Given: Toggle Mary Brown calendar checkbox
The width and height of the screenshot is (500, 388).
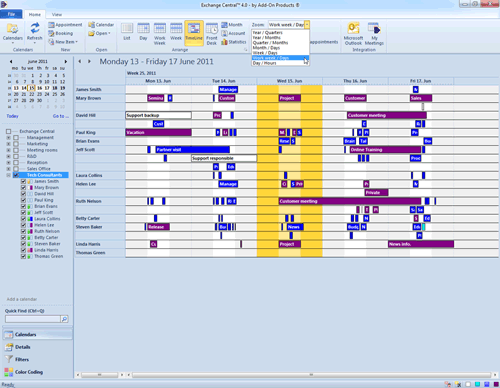Looking at the screenshot, I should click(x=23, y=188).
